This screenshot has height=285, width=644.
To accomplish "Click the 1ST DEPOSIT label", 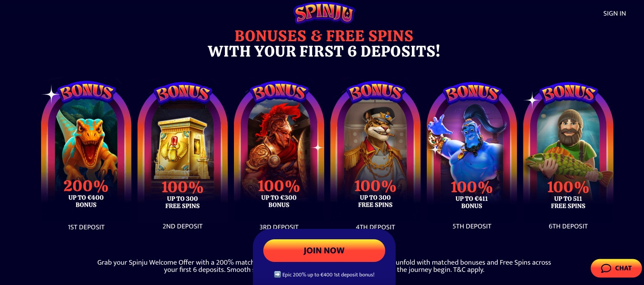I will click(x=86, y=227).
